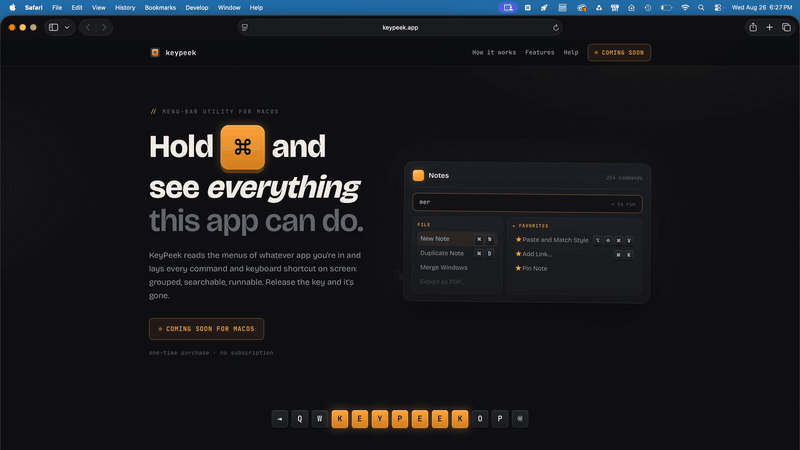Click the COMING SOON header button
The image size is (800, 450).
tap(619, 53)
